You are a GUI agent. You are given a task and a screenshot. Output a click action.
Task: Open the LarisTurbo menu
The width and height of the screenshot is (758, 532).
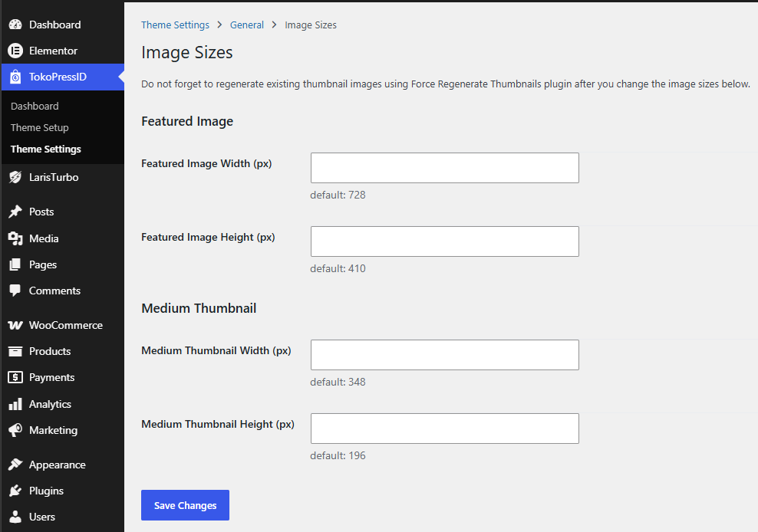(x=63, y=177)
